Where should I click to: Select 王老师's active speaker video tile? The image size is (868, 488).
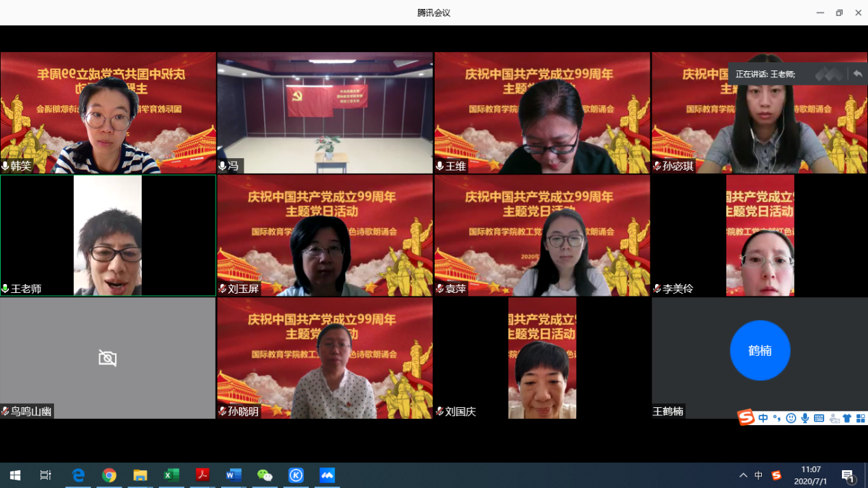coord(107,235)
